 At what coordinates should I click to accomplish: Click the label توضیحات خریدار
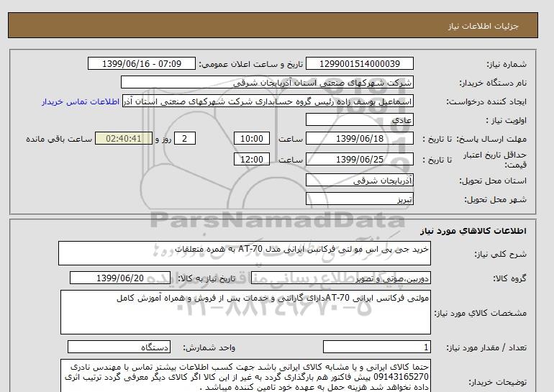click(x=498, y=382)
